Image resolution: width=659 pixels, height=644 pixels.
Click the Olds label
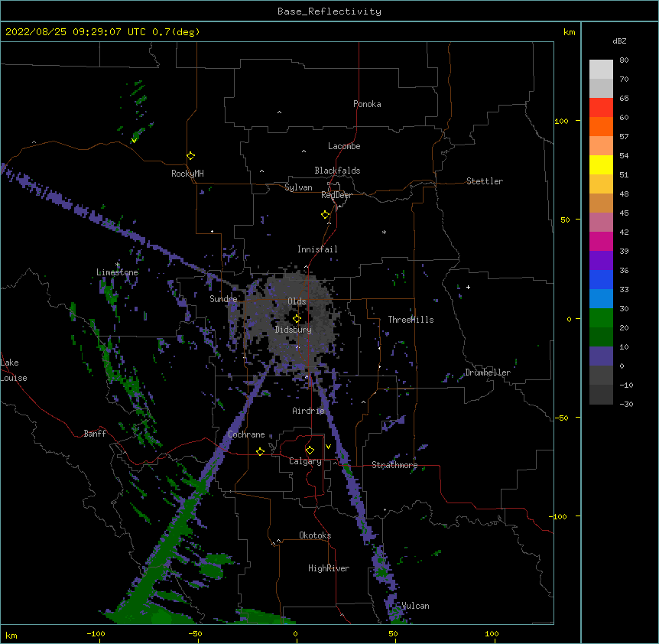(x=297, y=301)
